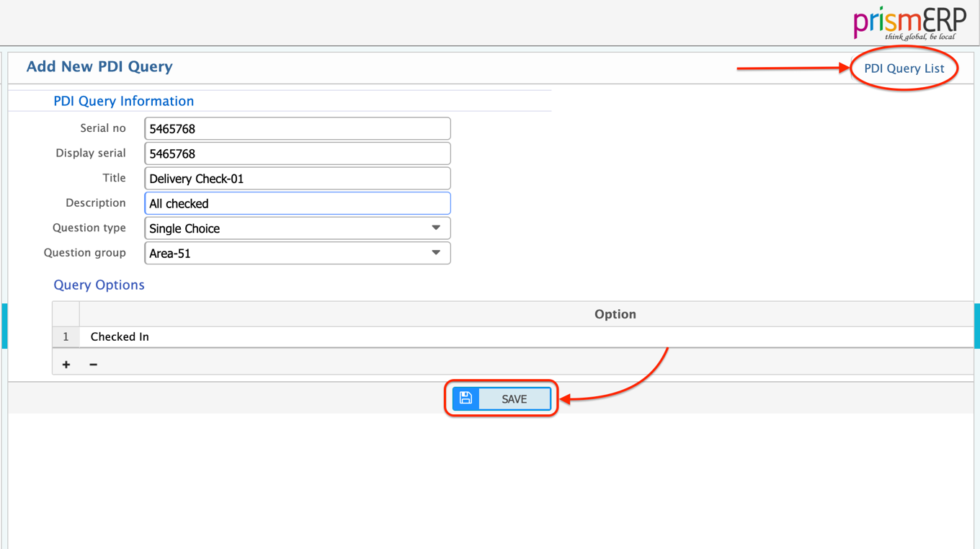
Task: Expand the Question group dropdown arrow
Action: pyautogui.click(x=436, y=253)
